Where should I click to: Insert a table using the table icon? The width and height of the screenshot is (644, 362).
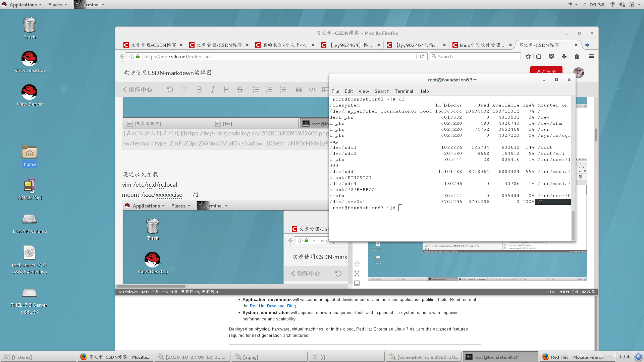click(325, 89)
